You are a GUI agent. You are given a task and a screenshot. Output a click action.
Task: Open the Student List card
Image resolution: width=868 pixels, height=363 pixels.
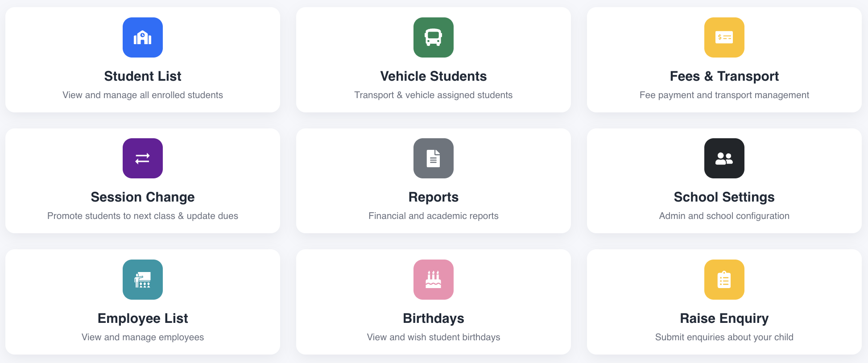pos(143,60)
